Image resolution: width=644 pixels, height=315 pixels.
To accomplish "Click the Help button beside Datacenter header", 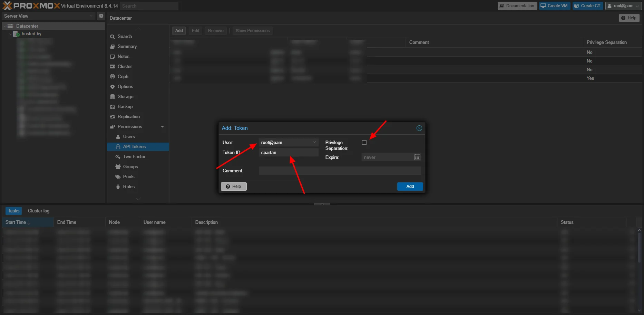I will (x=629, y=18).
